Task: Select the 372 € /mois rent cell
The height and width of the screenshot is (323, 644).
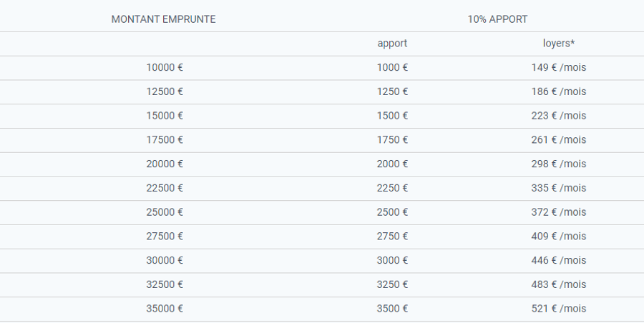Action: tap(559, 212)
